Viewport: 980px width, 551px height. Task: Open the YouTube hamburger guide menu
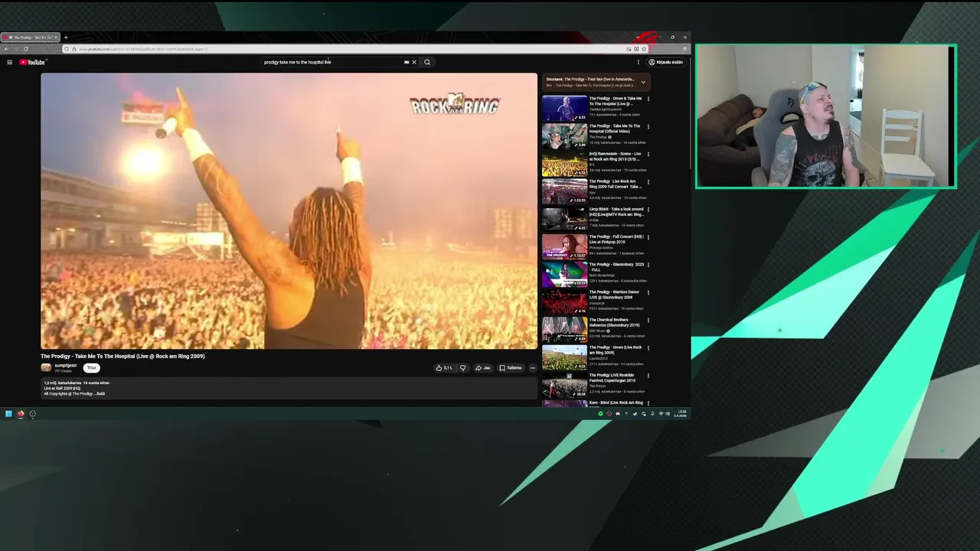coord(9,62)
